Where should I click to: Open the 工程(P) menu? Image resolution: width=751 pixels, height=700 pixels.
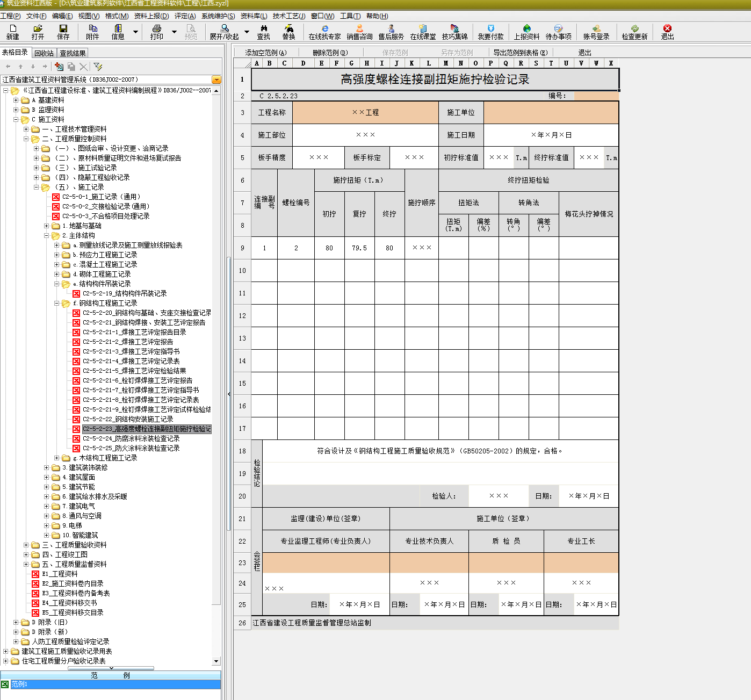(x=10, y=16)
